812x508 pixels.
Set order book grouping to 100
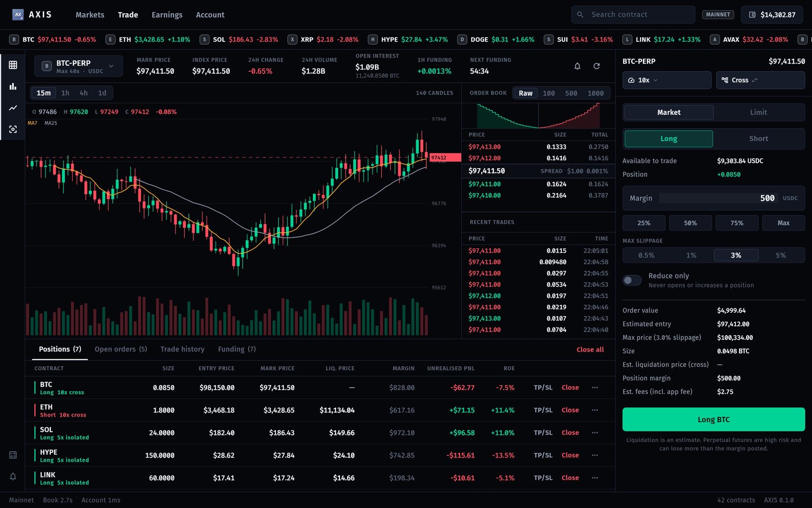coord(549,93)
